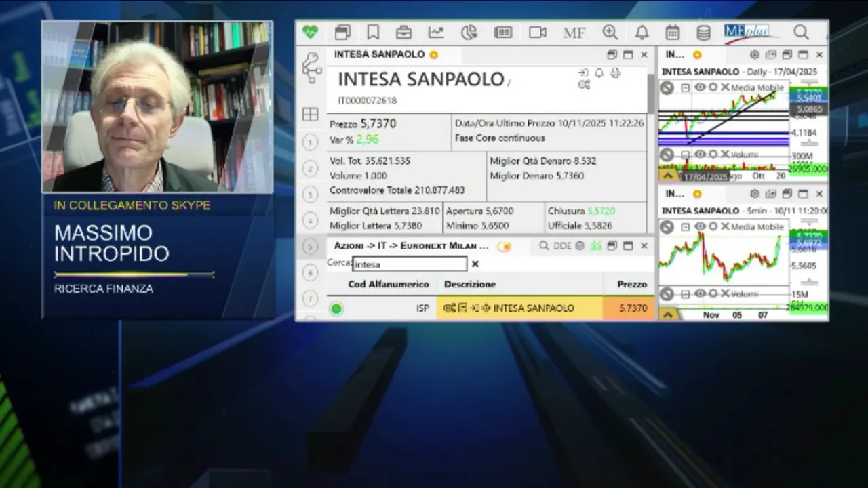868x488 pixels.
Task: Collapse Media Mobile indicator on the daily chart
Action: tap(686, 88)
